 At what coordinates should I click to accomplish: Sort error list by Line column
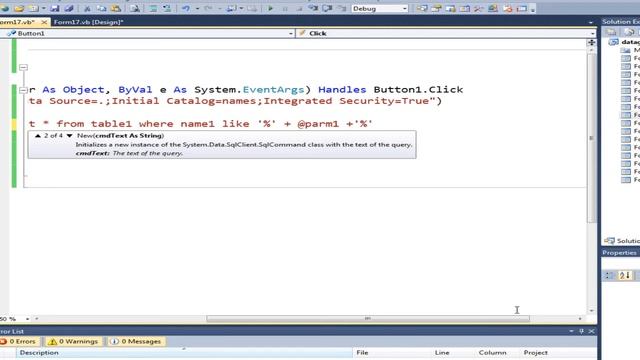(453, 353)
